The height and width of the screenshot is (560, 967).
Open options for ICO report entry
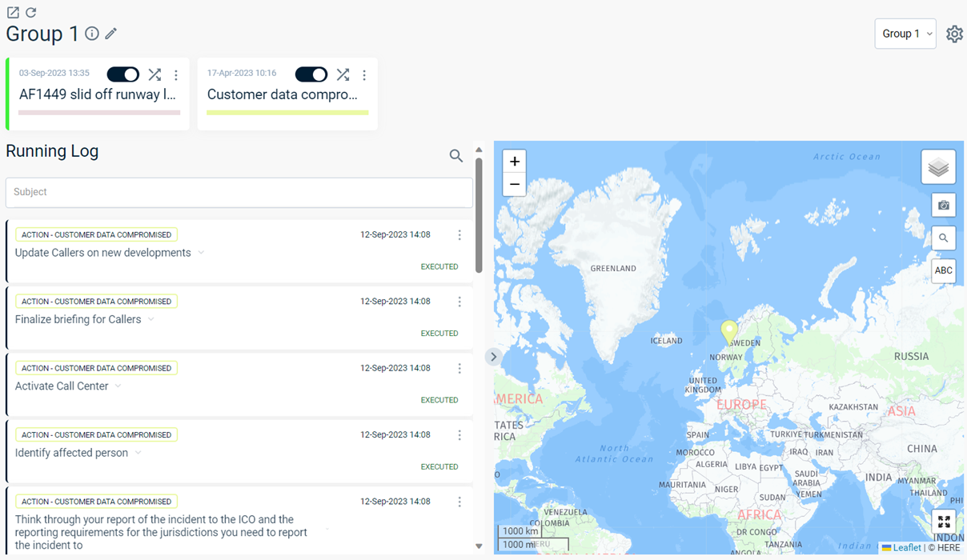459,502
